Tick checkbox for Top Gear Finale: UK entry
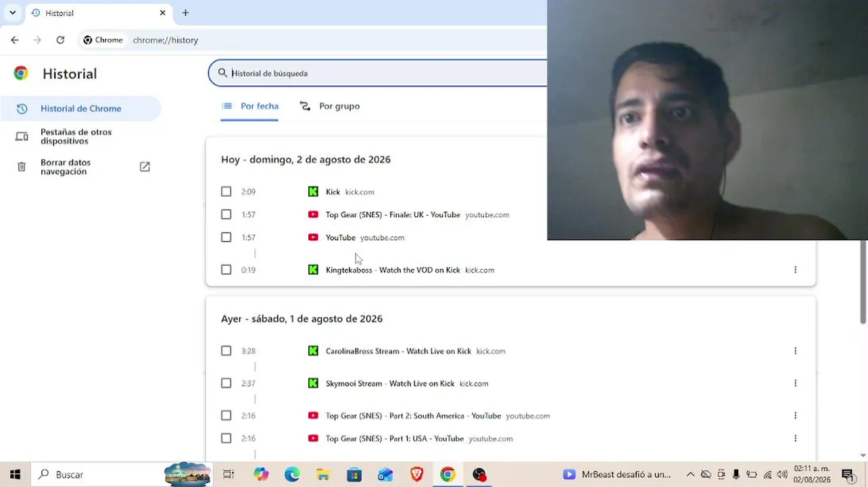 [226, 215]
